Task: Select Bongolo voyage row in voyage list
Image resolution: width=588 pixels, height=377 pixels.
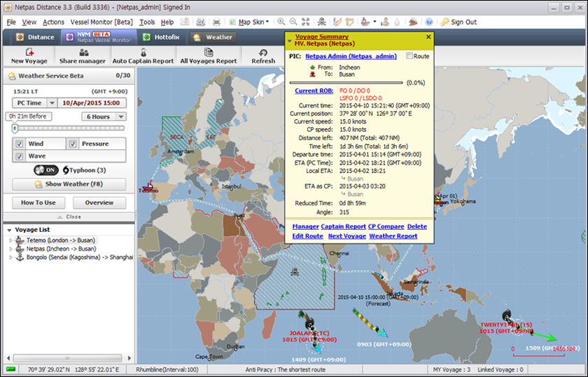Action: coord(80,258)
